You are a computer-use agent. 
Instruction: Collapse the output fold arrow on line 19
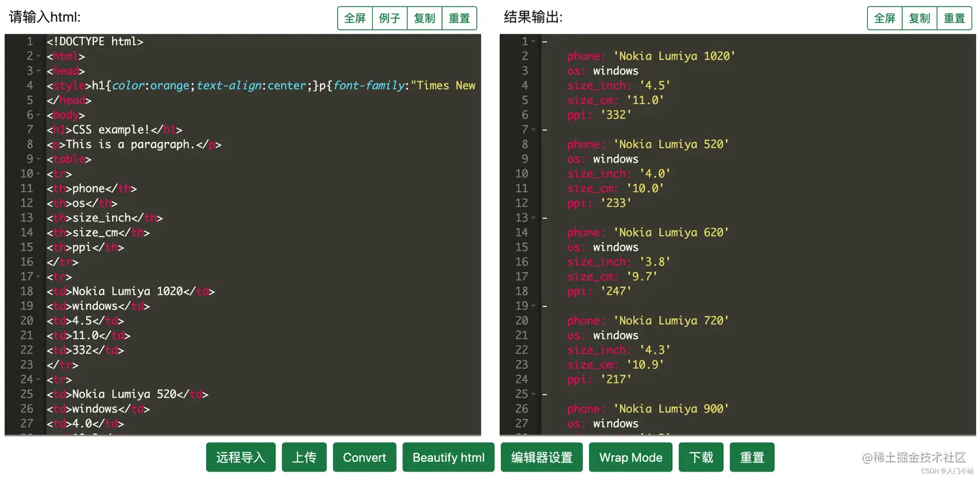[534, 306]
